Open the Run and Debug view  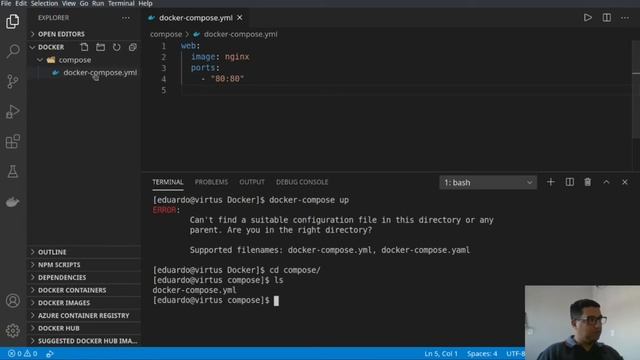coord(13,111)
